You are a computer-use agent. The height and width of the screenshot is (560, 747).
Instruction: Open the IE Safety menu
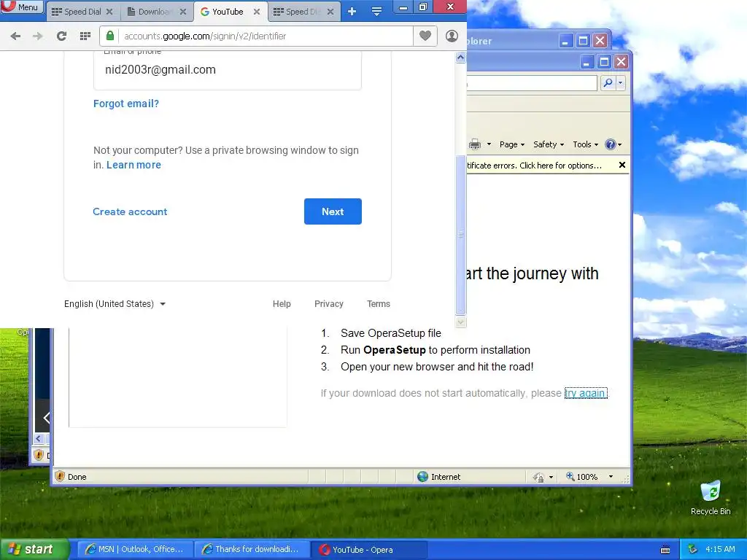click(549, 144)
